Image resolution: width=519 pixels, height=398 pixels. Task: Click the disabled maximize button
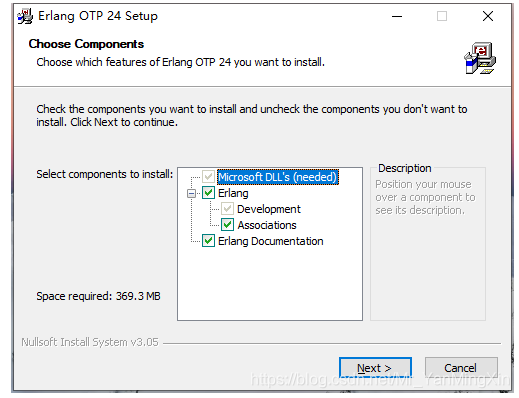coord(442,16)
